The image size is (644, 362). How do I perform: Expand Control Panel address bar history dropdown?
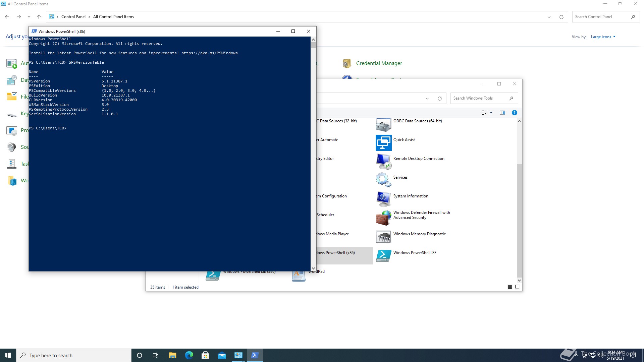(549, 17)
